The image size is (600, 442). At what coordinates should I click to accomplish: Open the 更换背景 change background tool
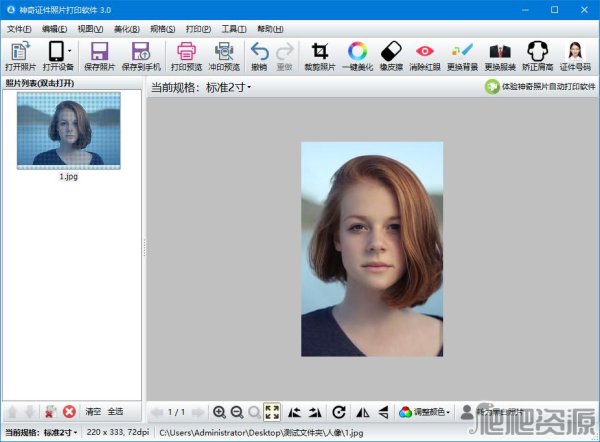tap(461, 52)
